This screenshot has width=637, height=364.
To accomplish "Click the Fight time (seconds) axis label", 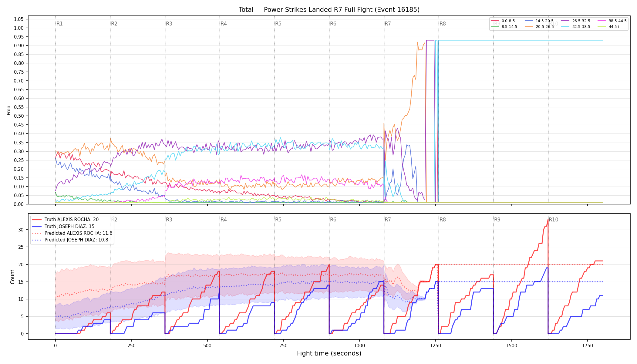I will coord(329,353).
